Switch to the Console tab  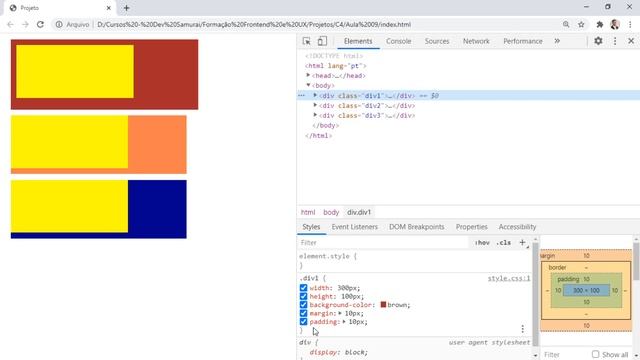(399, 41)
